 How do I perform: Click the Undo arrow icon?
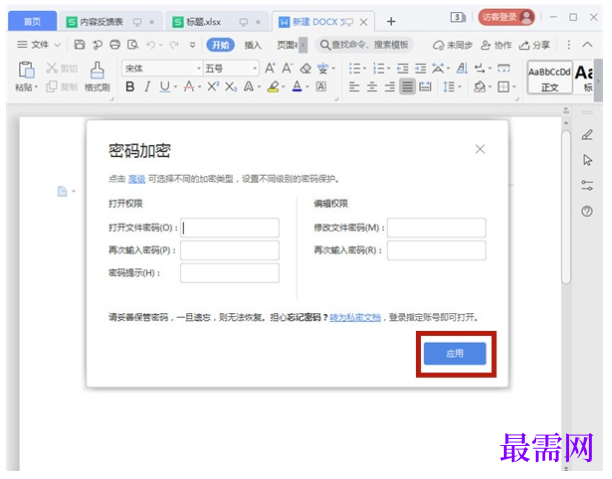pos(151,45)
